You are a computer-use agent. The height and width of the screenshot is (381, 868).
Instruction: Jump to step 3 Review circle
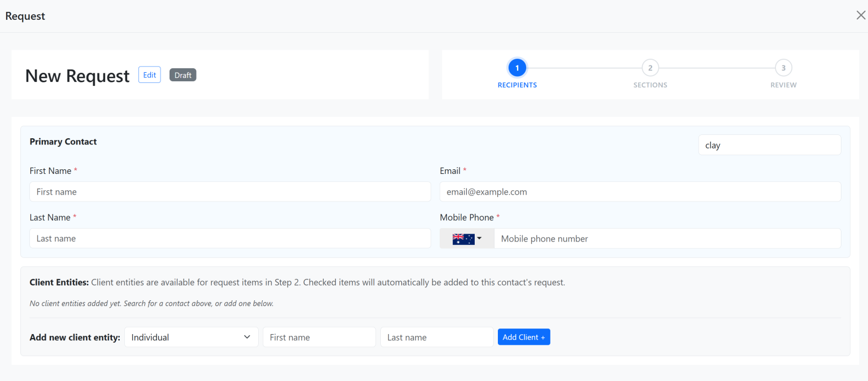[x=783, y=68]
